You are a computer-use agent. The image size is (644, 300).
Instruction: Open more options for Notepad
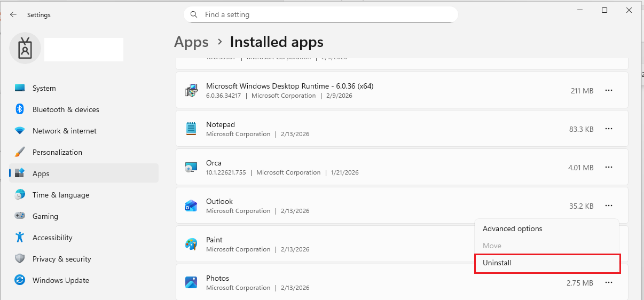pyautogui.click(x=609, y=129)
